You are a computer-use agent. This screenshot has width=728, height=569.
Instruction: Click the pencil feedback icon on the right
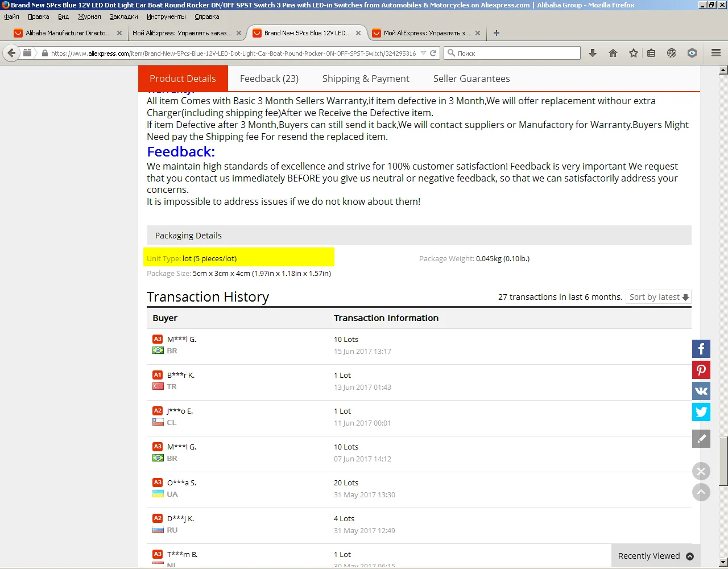[701, 439]
